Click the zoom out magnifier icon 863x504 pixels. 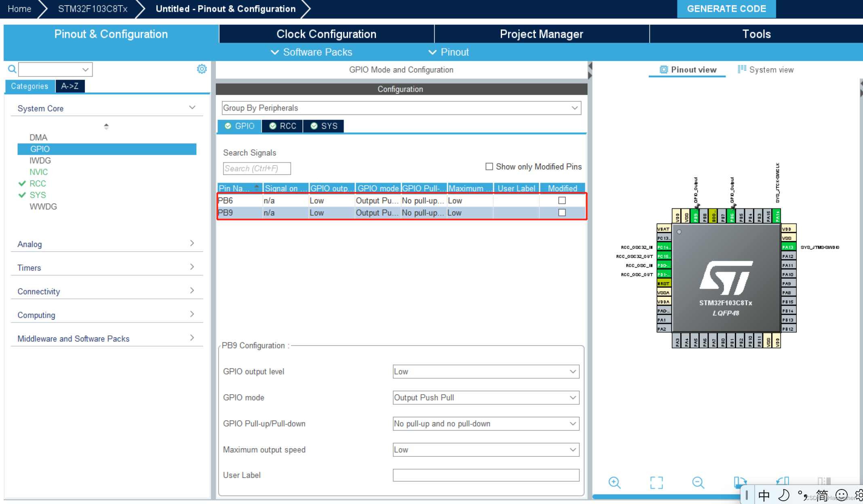[698, 482]
